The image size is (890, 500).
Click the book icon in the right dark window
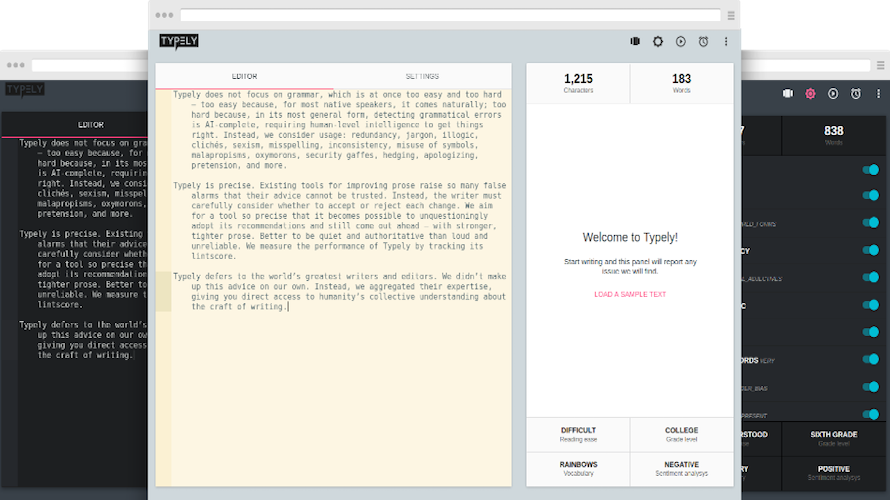point(788,94)
